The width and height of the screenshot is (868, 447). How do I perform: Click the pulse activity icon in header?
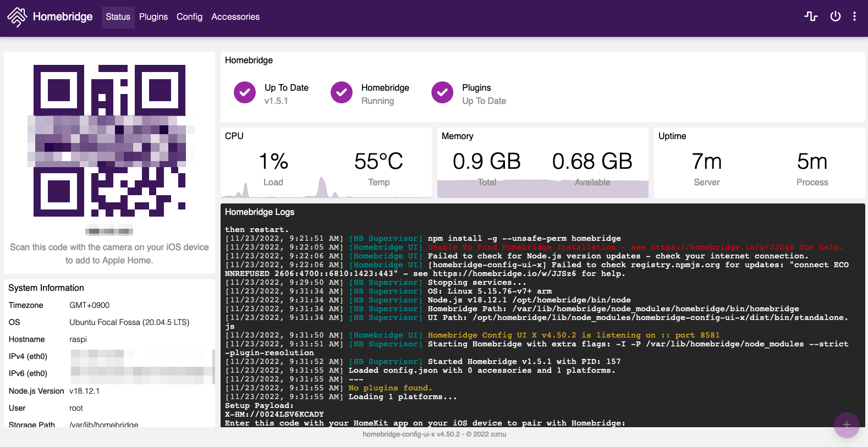coord(811,16)
